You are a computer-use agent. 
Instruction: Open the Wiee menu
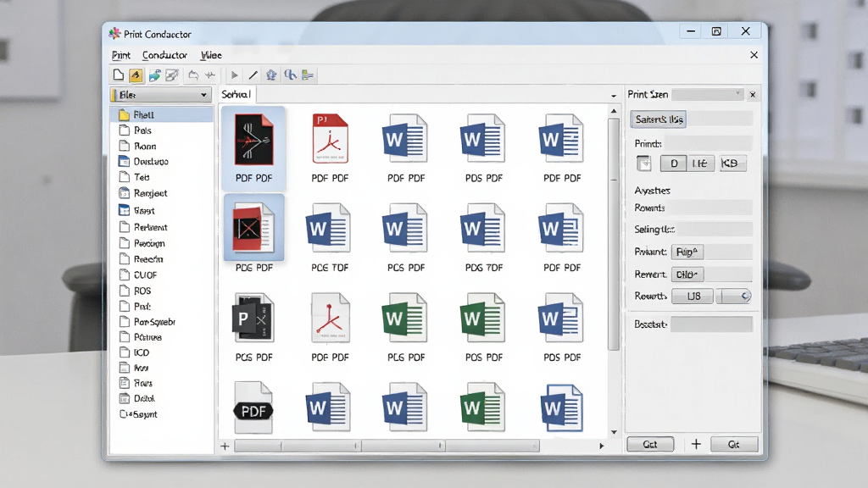[x=211, y=55]
